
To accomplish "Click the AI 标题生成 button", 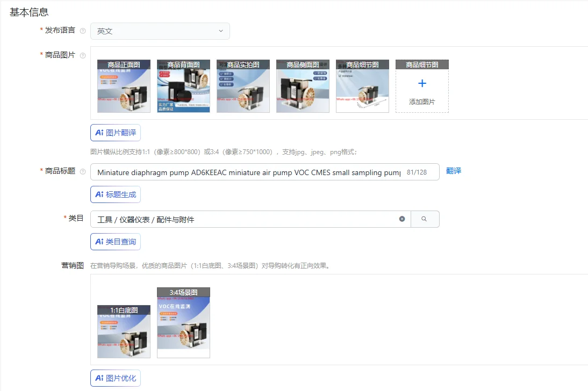I will (116, 194).
